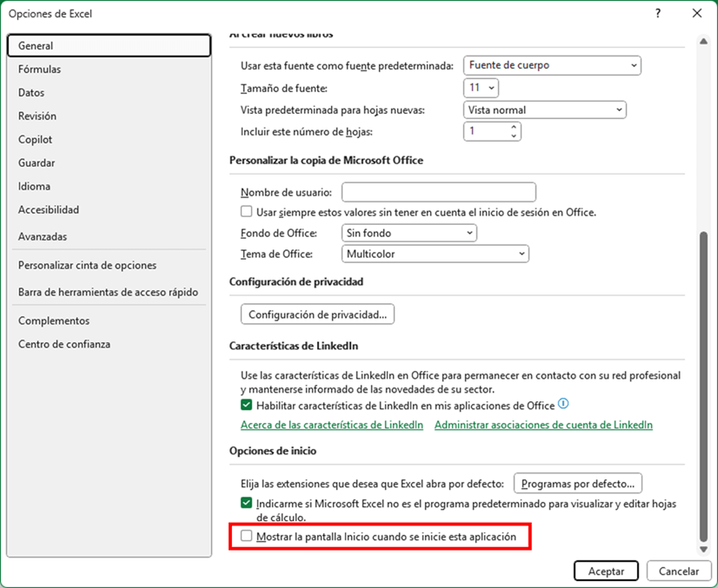
Task: Expand the font size 11 dropdown
Action: (481, 88)
